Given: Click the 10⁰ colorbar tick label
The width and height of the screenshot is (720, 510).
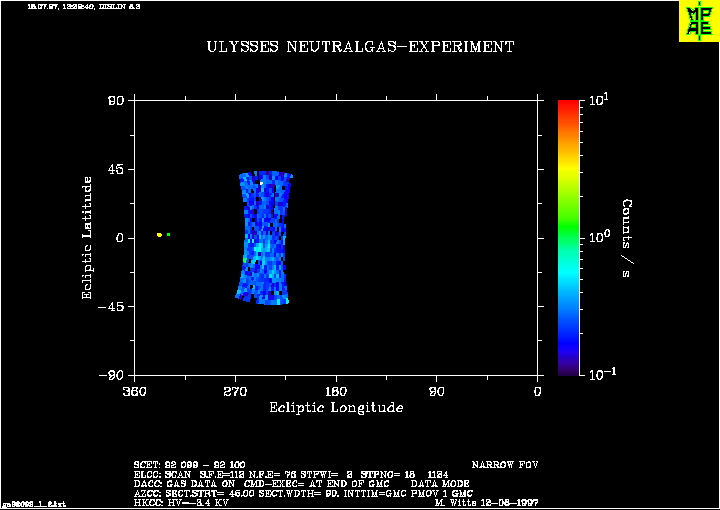Looking at the screenshot, I should (x=600, y=237).
